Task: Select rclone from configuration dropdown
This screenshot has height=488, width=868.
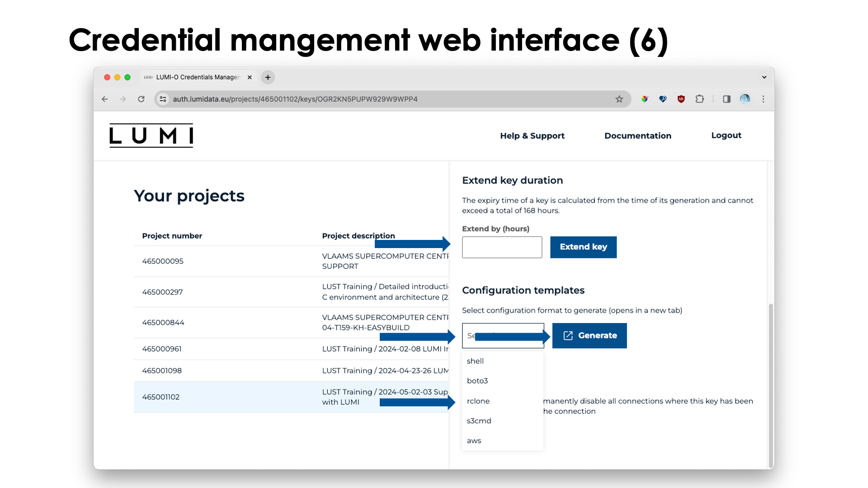Action: (x=478, y=400)
